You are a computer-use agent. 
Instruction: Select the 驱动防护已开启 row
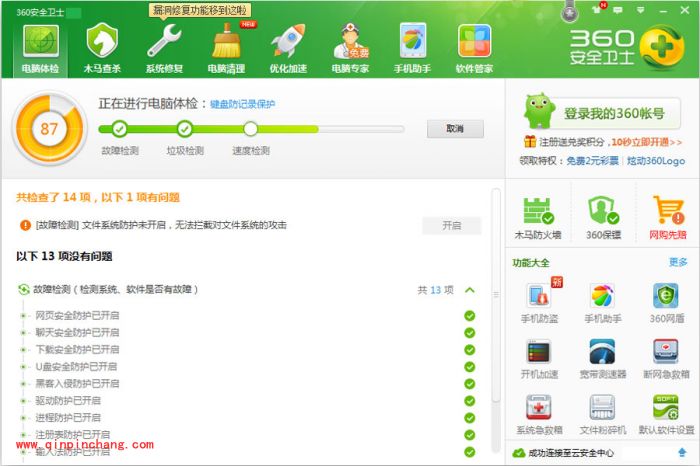point(247,400)
